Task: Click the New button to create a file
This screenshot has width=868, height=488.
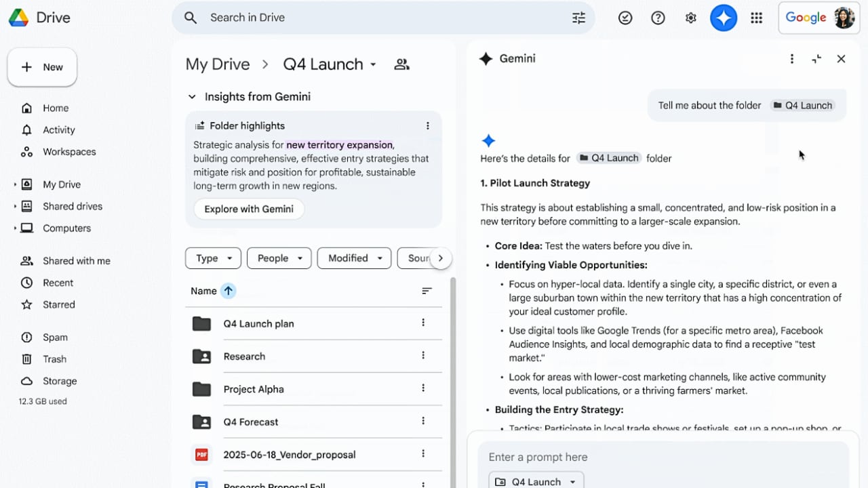Action: 42,66
